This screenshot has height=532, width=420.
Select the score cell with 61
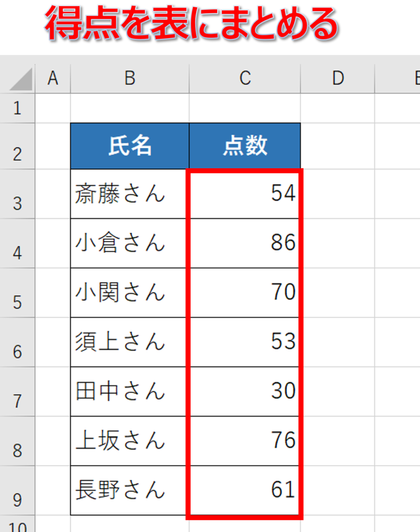[x=245, y=490]
